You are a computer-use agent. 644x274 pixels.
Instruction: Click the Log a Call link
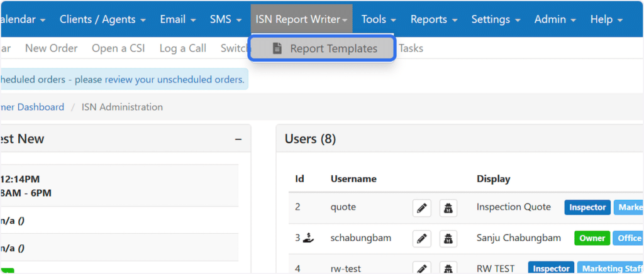(x=182, y=48)
